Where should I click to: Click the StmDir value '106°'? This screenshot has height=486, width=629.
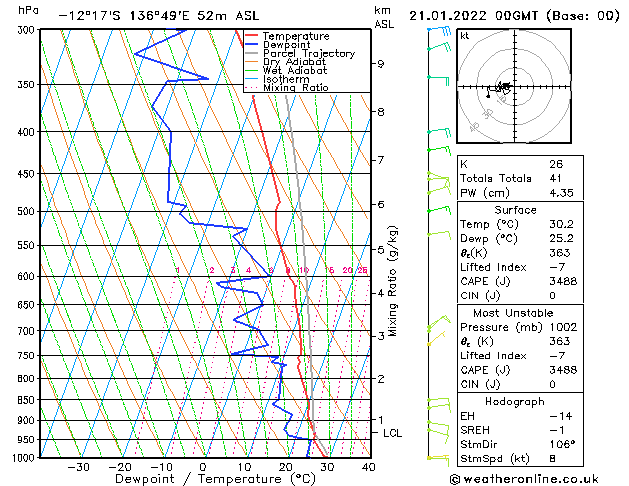(x=562, y=445)
